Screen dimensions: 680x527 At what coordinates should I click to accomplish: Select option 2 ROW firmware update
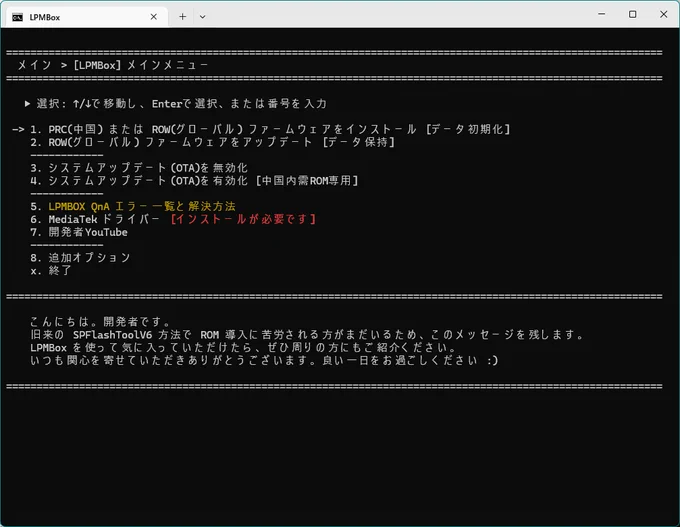click(212, 142)
